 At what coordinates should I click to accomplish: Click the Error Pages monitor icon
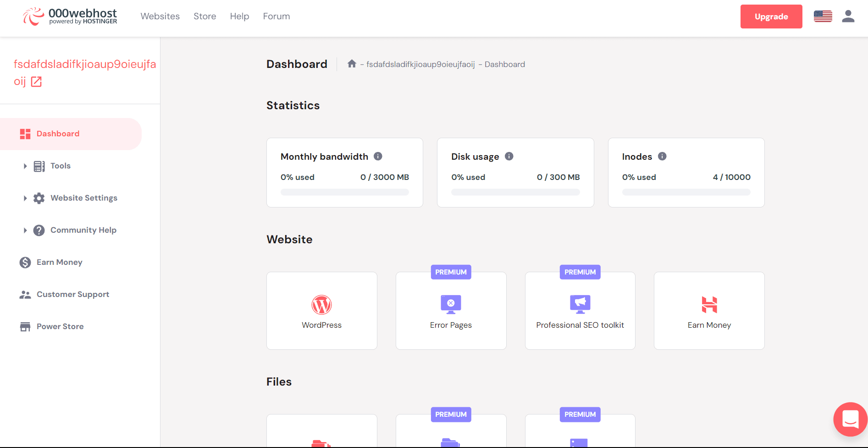451,304
